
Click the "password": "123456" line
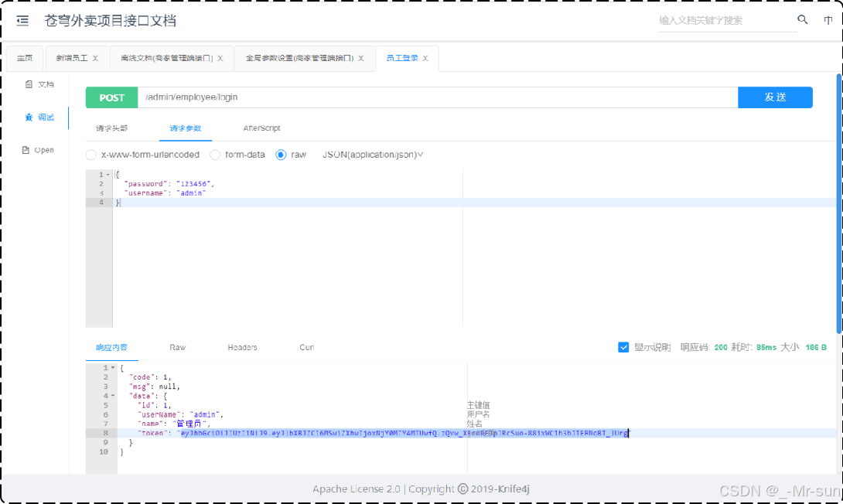point(169,184)
